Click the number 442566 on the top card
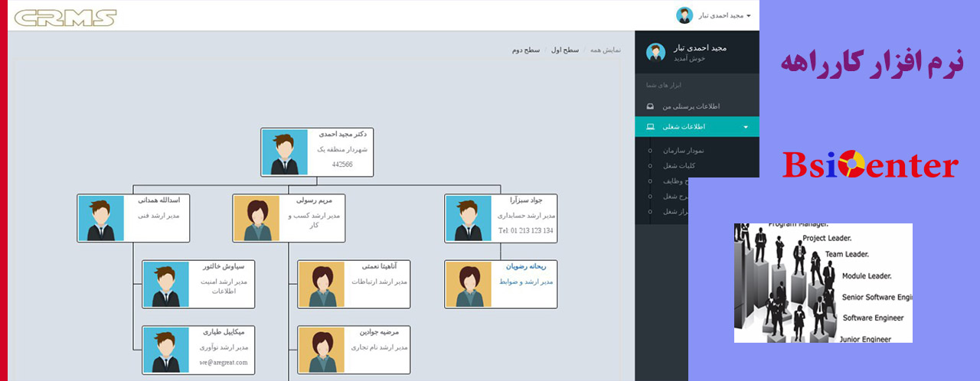This screenshot has height=381, width=980. coord(342,164)
